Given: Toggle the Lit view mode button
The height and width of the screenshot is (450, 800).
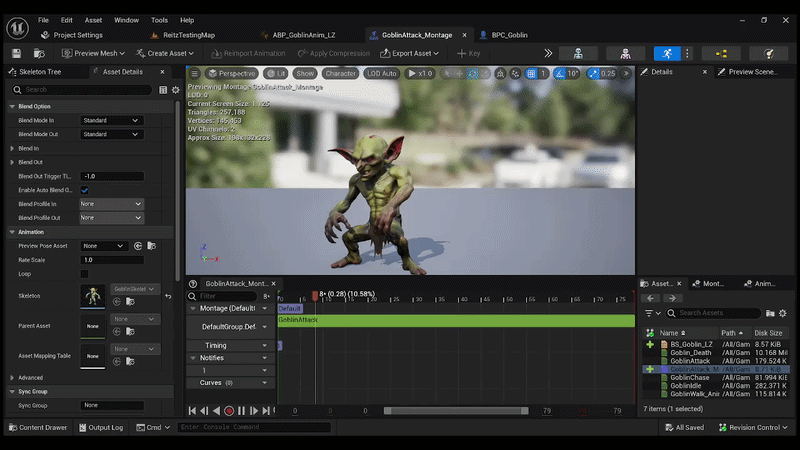Looking at the screenshot, I should pyautogui.click(x=276, y=73).
